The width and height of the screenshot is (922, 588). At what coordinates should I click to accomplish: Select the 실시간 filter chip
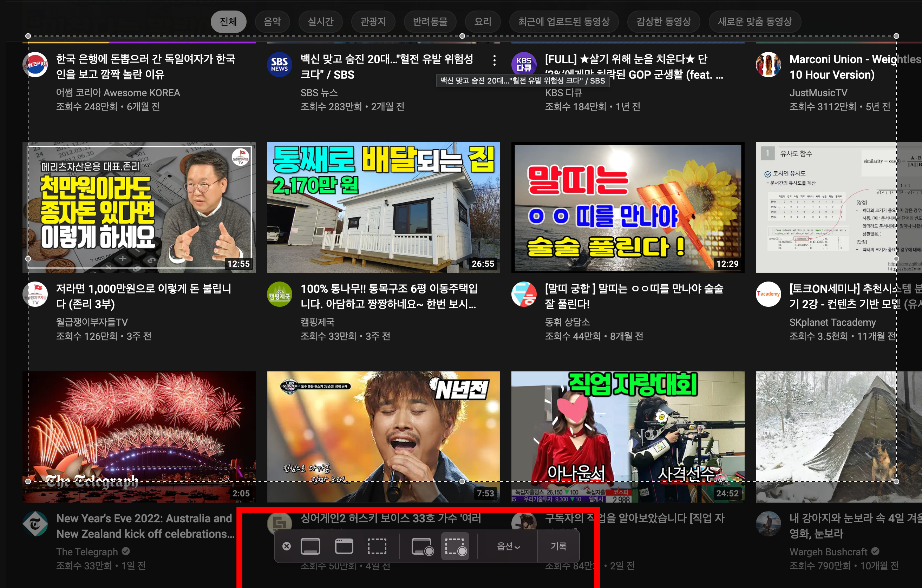(x=320, y=21)
